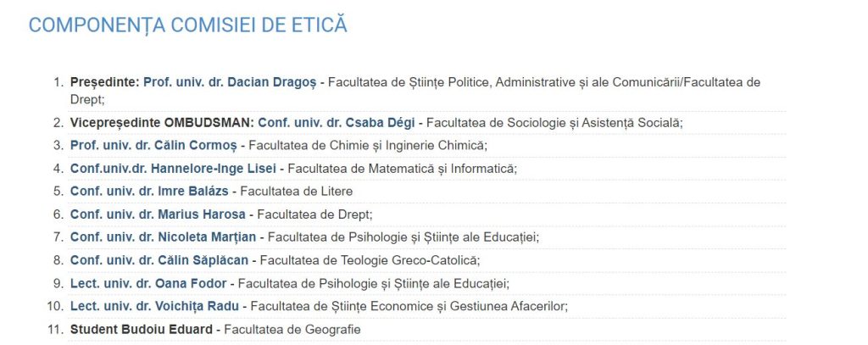This screenshot has height=345, width=868.
Task: Click Facultatea de Litere text
Action: 297,192
